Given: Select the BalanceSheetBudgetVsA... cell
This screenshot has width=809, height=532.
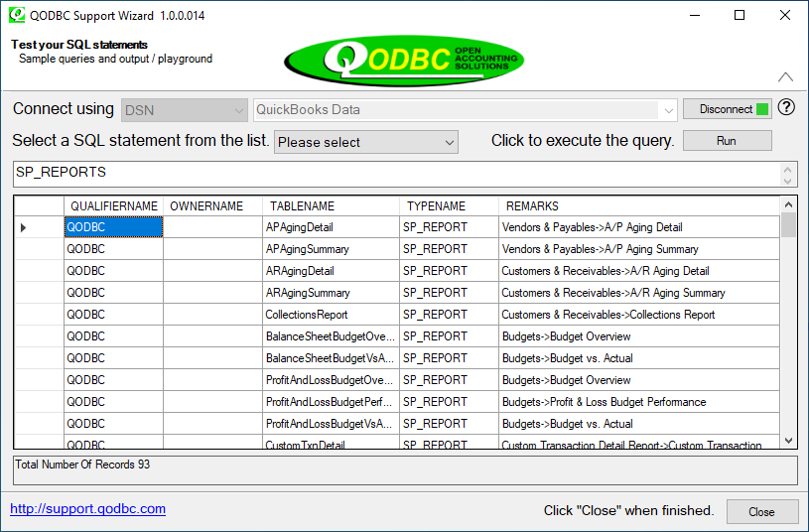Looking at the screenshot, I should pyautogui.click(x=331, y=358).
